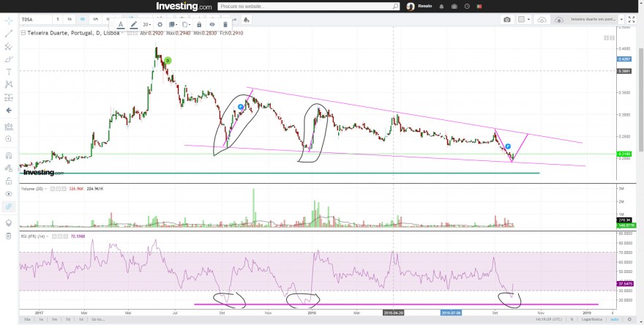The height and width of the screenshot is (325, 644).
Task: Open chart layout square dropdown
Action: point(524,19)
